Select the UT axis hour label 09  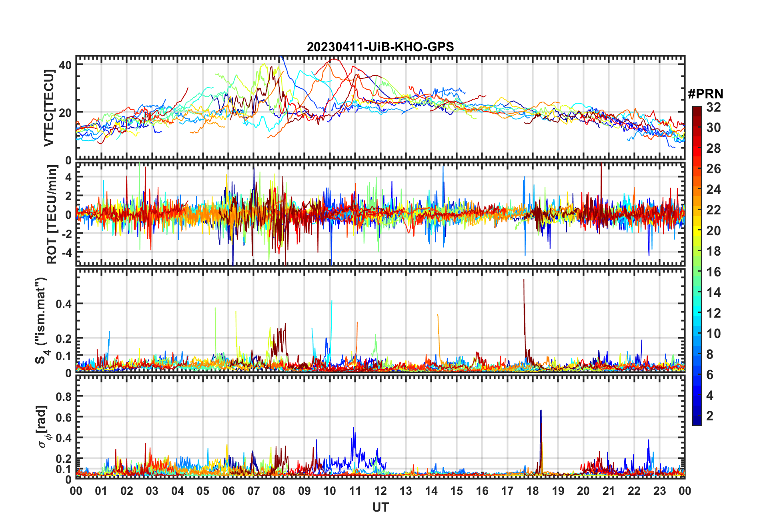(304, 491)
